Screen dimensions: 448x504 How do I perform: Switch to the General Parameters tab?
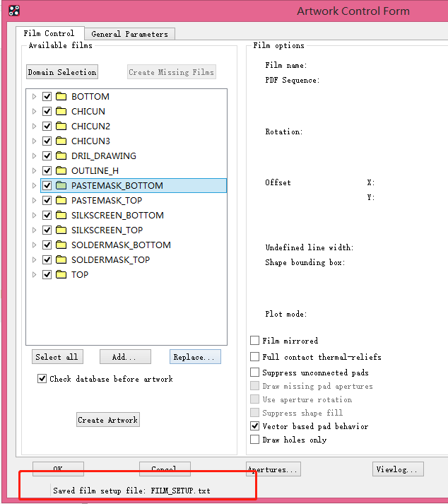(129, 34)
